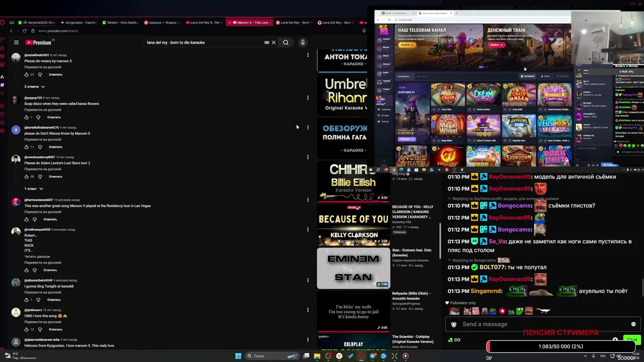Go to YouTube Premium home logo

[39, 43]
